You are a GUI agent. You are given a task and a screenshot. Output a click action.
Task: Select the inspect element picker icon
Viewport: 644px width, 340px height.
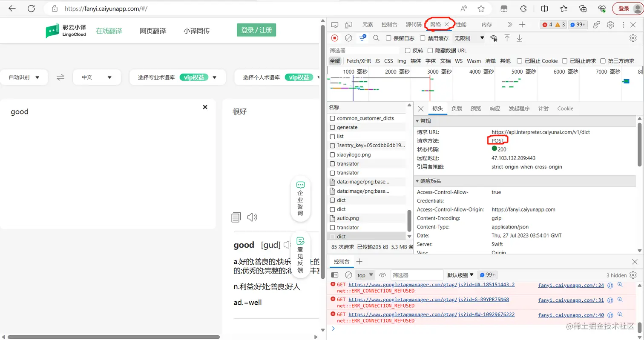click(x=335, y=25)
